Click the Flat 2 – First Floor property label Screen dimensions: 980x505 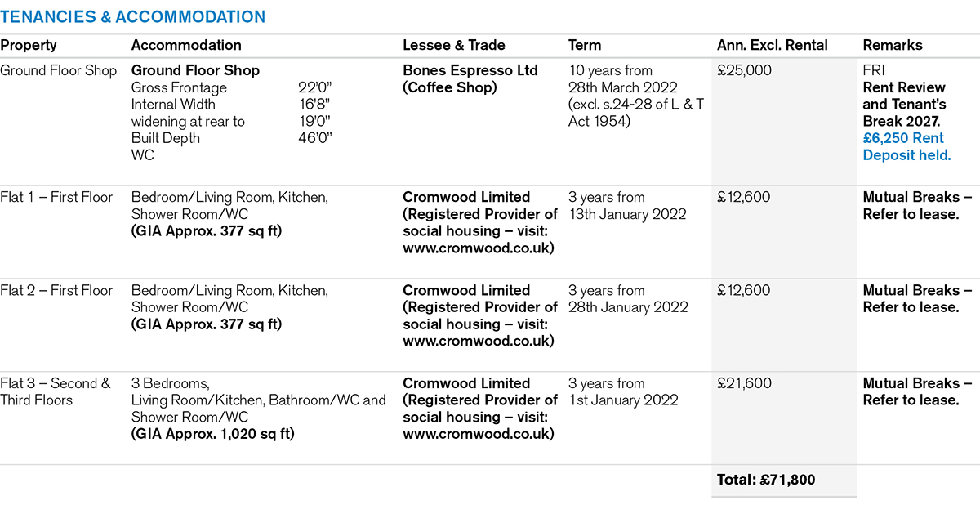pyautogui.click(x=56, y=291)
